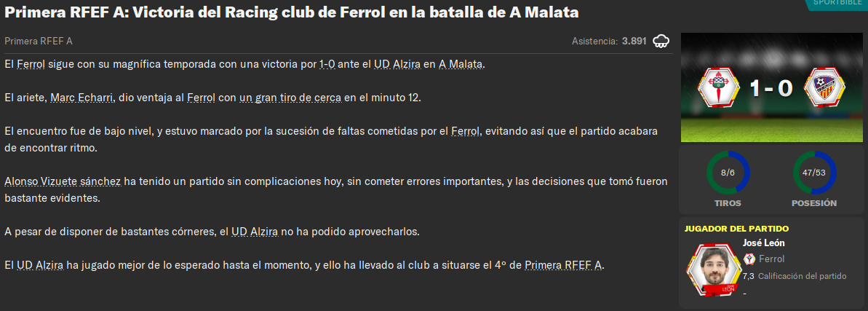868x311 pixels.
Task: Click the Primera RFEF A subtitle label
Action: click(x=38, y=41)
